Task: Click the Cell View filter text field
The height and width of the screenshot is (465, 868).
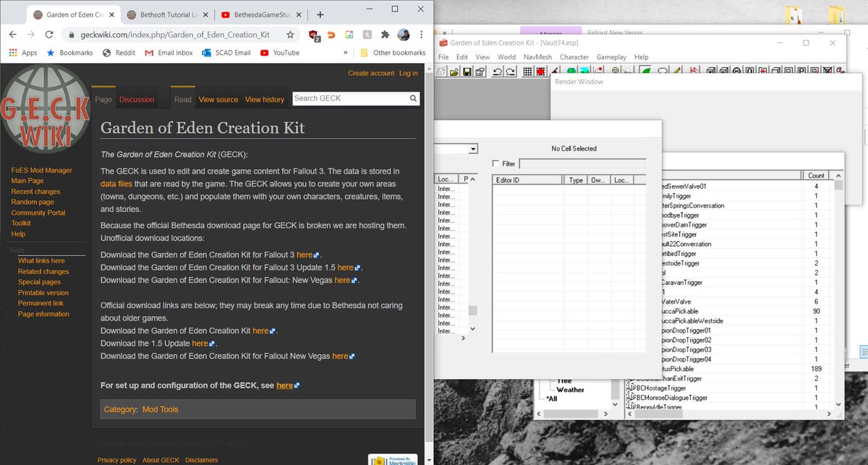Action: (582, 163)
